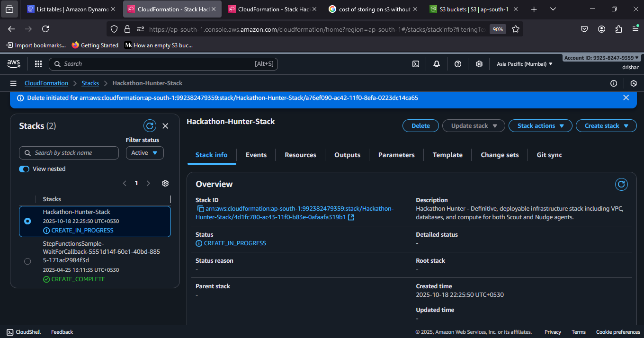The image size is (644, 338).
Task: Open the Asia Pacific (Mumbai) region selector
Action: pyautogui.click(x=524, y=63)
